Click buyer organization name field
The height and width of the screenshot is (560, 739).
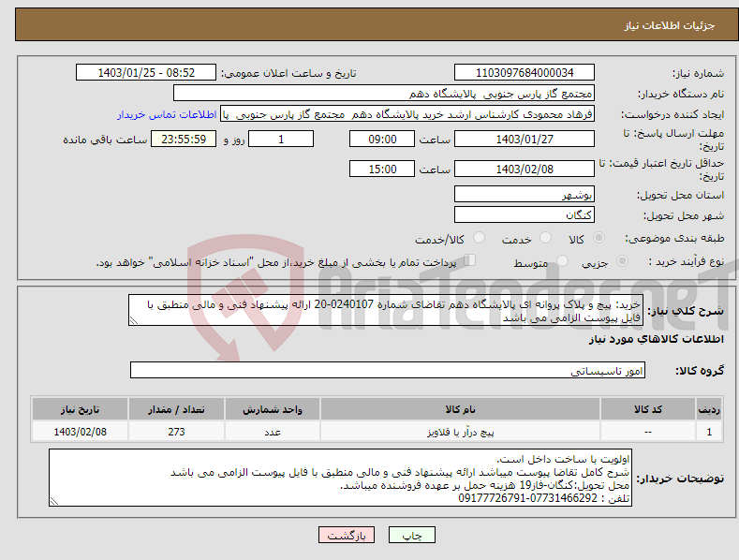pyautogui.click(x=384, y=94)
